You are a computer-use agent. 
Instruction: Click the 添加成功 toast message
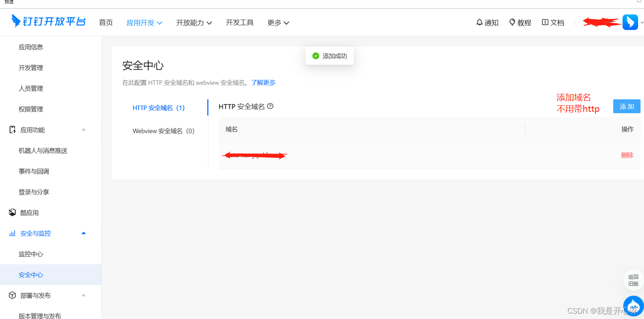click(x=330, y=56)
